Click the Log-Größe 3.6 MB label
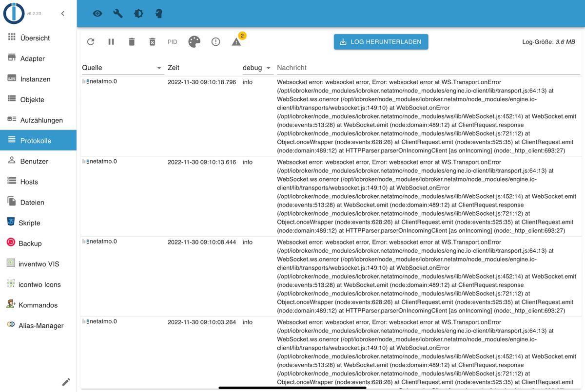Screen dimensions: 585x392 click(548, 42)
